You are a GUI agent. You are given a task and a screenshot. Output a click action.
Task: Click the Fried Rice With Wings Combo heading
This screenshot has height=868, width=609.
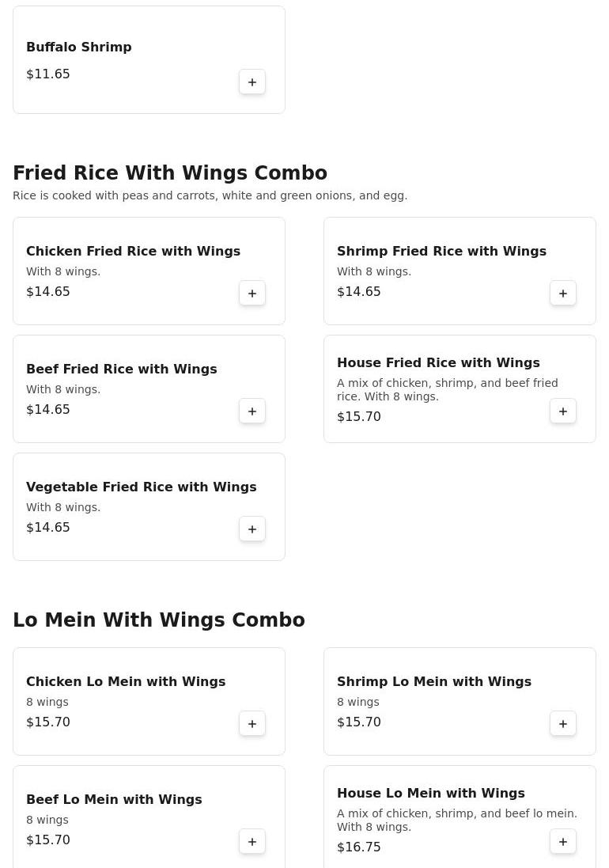click(170, 173)
